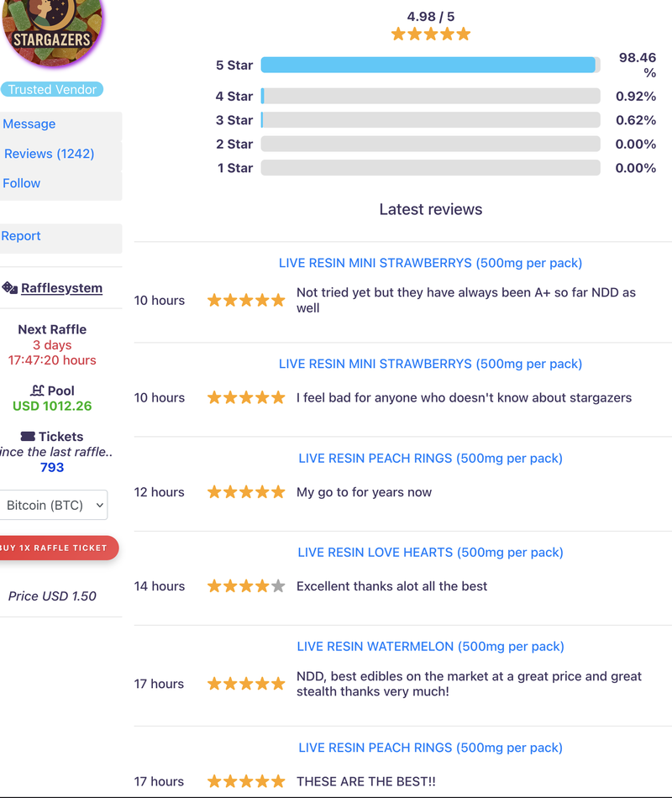The image size is (672, 798).
Task: Open the LIVE RESIN LOVE HEARTS product link
Action: (x=430, y=553)
